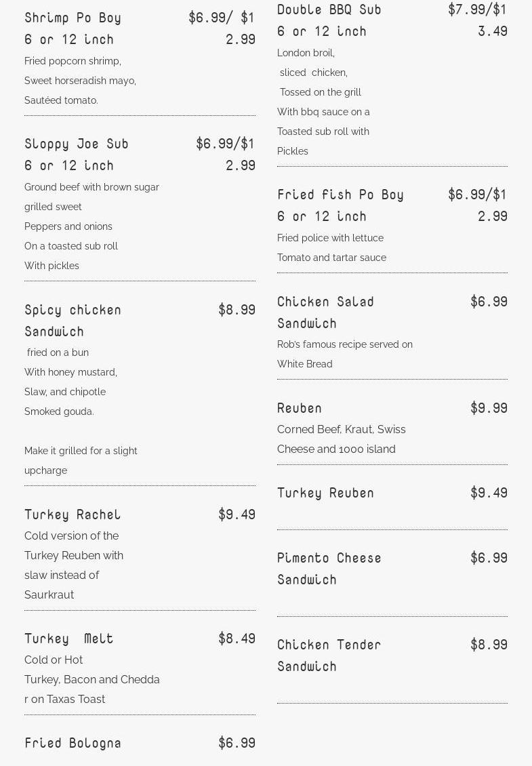532x766 pixels.
Task: Select the Turkey Rachel item name
Action: 73,515
